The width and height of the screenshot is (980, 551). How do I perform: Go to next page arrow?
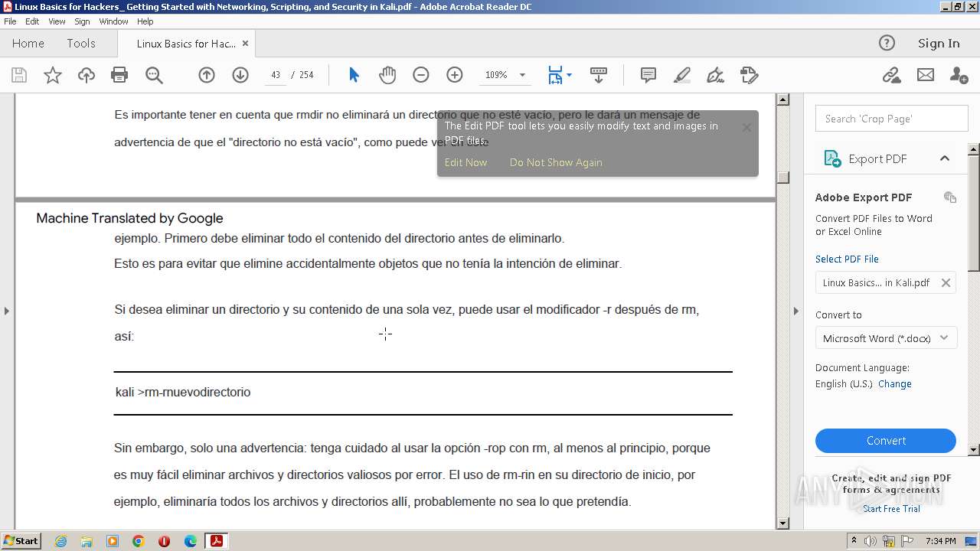point(240,75)
